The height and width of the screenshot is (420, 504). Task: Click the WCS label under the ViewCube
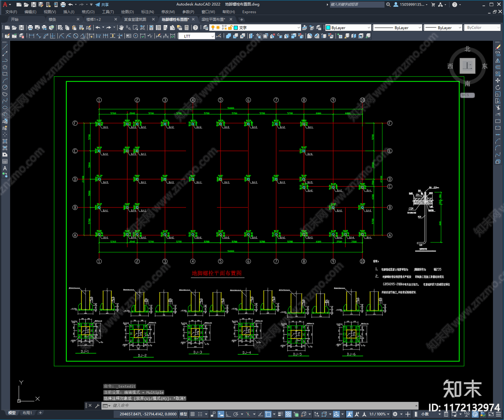coord(467,95)
